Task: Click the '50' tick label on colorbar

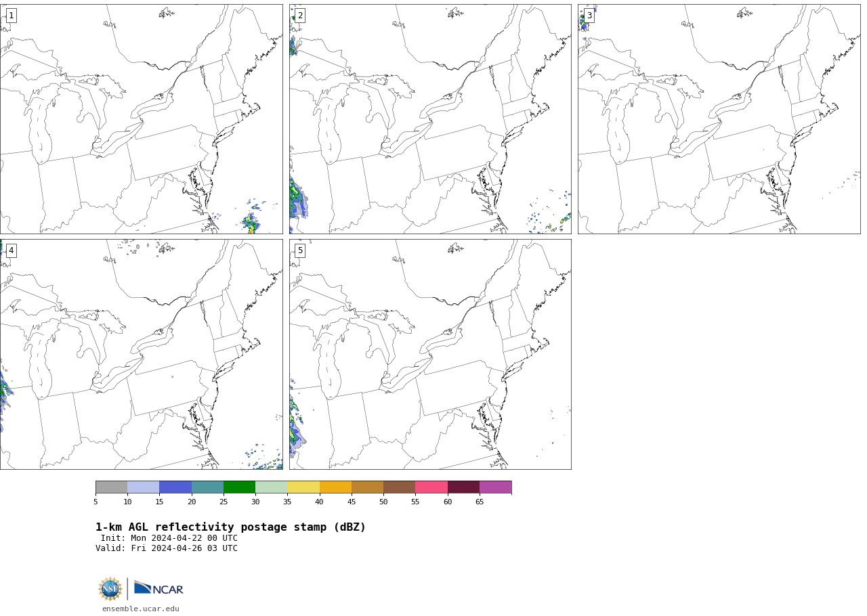Action: click(x=383, y=502)
